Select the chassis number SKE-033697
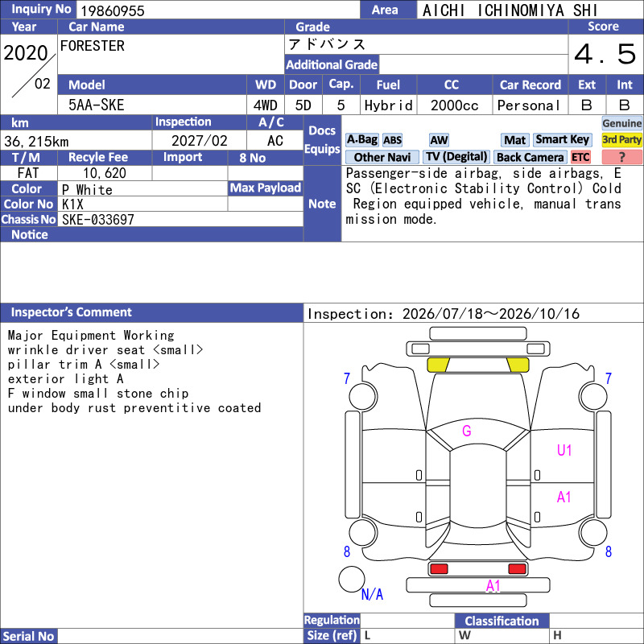 click(x=98, y=219)
